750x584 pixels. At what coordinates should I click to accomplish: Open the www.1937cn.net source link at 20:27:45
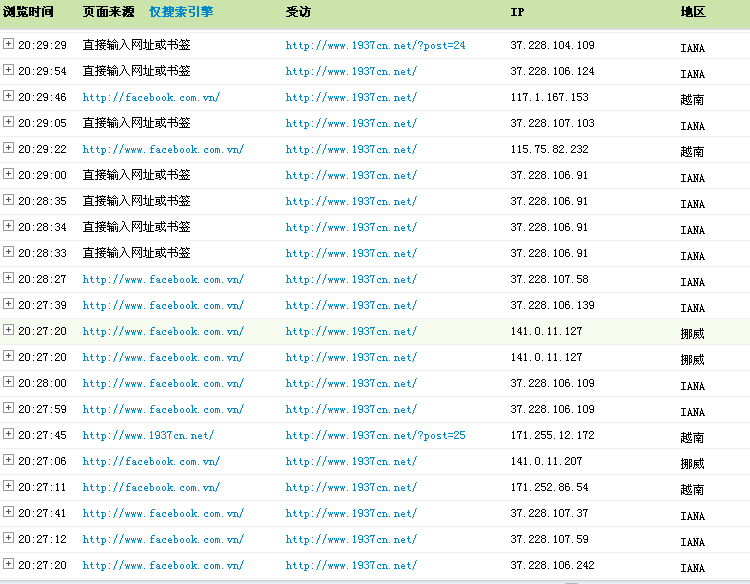click(x=148, y=436)
